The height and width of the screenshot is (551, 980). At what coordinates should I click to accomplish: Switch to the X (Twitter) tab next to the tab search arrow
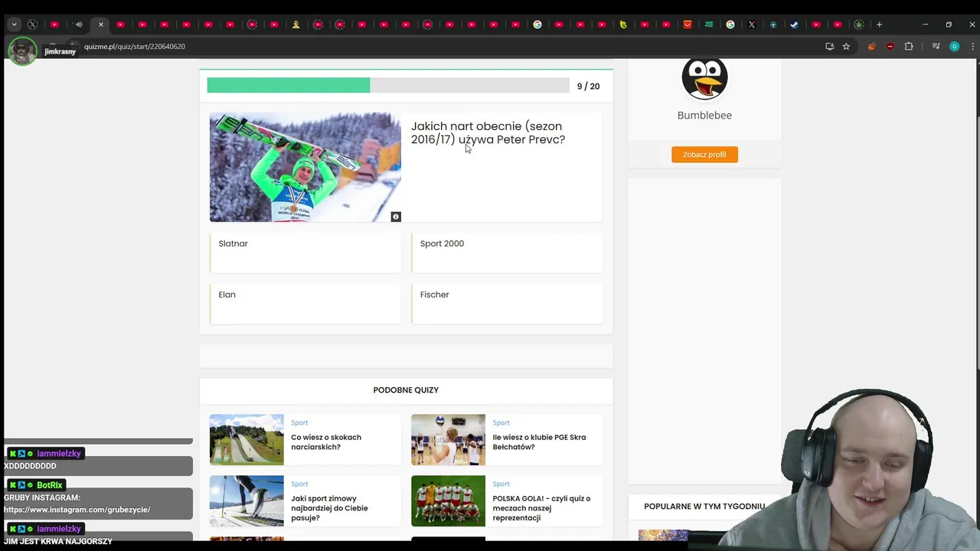click(x=33, y=24)
